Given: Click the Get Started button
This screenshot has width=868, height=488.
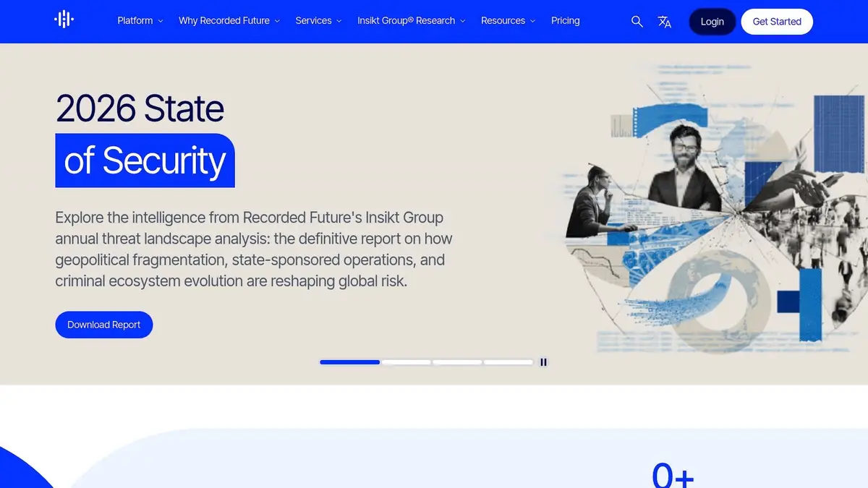Looking at the screenshot, I should [x=777, y=22].
